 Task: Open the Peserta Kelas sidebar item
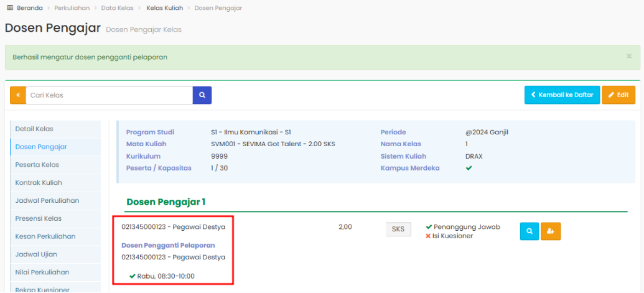coord(37,165)
